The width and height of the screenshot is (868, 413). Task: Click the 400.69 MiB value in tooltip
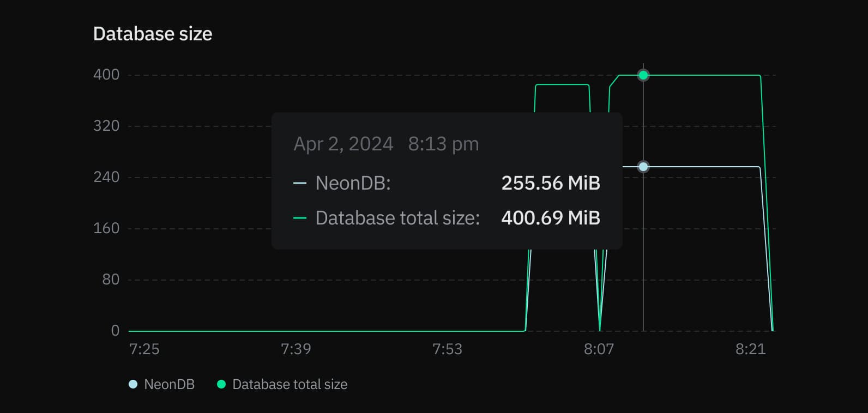(551, 218)
